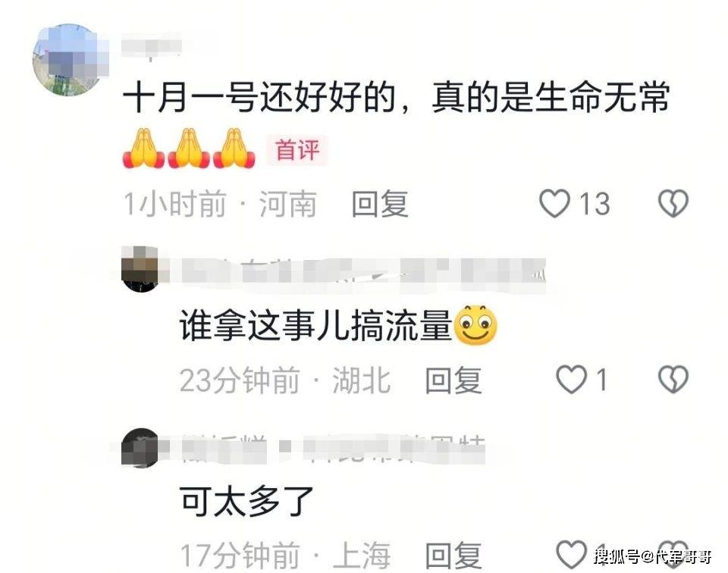Reply to the 湖北 user's comment
Viewport: 728px width, 573px height.
(x=453, y=380)
